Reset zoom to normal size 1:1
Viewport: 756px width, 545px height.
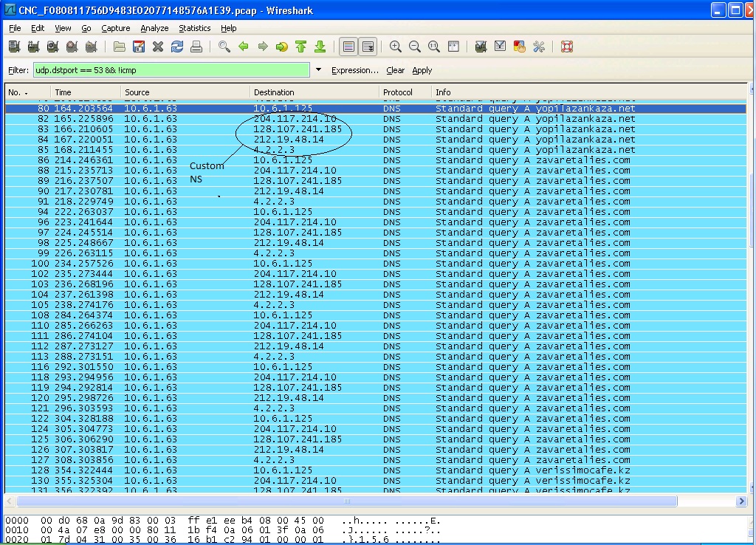pos(434,47)
